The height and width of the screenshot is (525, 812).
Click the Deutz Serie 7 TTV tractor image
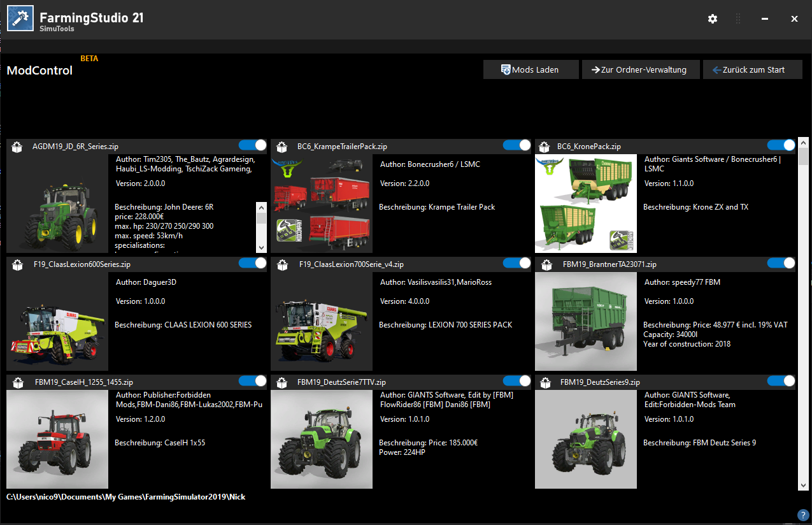click(x=322, y=440)
